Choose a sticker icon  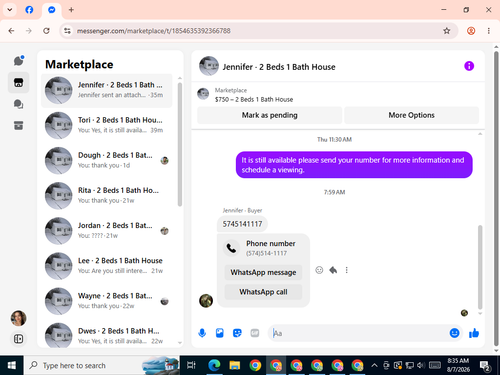pyautogui.click(x=237, y=333)
